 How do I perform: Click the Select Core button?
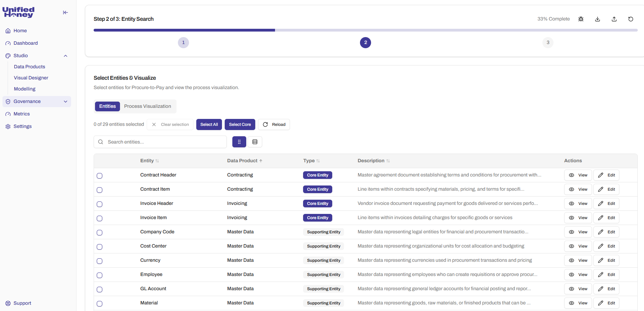point(240,124)
